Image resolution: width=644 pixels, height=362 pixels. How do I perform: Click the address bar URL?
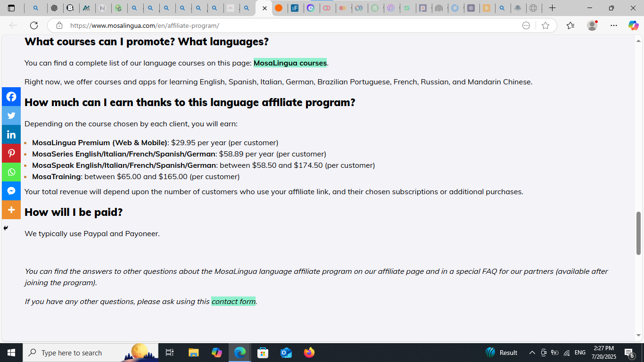coord(145,25)
